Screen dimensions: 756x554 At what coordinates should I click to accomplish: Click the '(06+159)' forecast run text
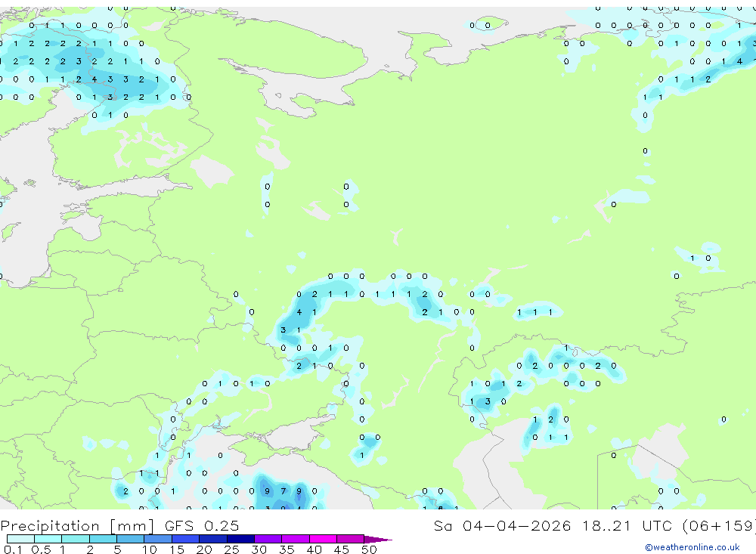pyautogui.click(x=719, y=525)
